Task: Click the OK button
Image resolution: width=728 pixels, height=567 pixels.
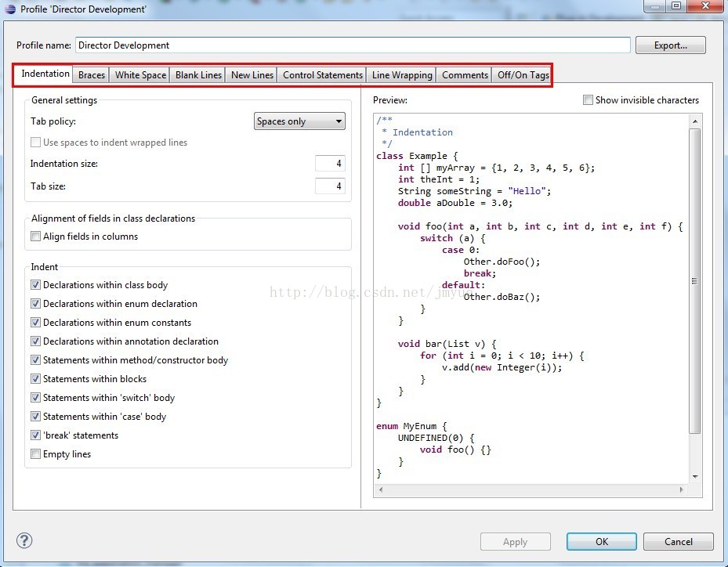Action: coord(602,541)
